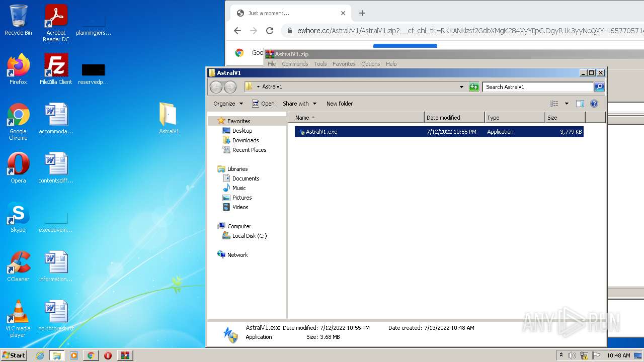644x362 pixels.
Task: Open the Google Chrome desktop shortcut
Action: 18,122
